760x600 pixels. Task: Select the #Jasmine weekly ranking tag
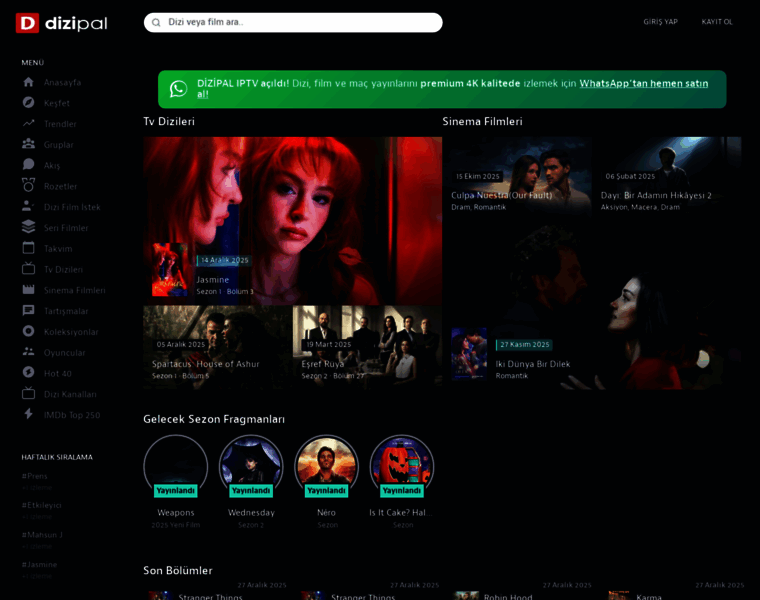coord(40,564)
